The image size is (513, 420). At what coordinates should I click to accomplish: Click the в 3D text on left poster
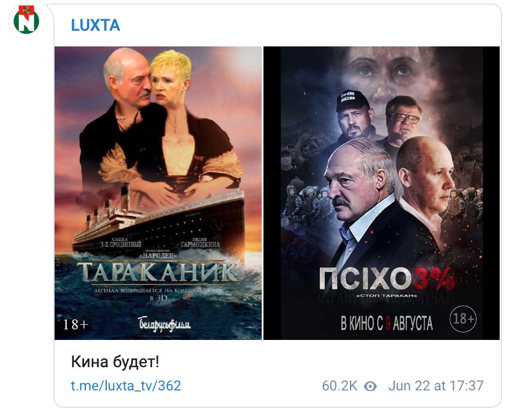click(x=158, y=298)
